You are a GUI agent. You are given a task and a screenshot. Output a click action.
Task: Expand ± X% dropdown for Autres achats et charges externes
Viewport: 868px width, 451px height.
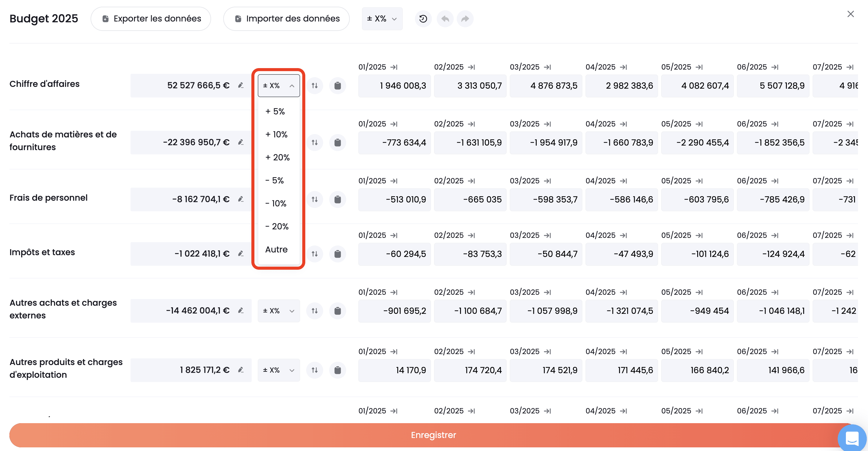tap(278, 311)
